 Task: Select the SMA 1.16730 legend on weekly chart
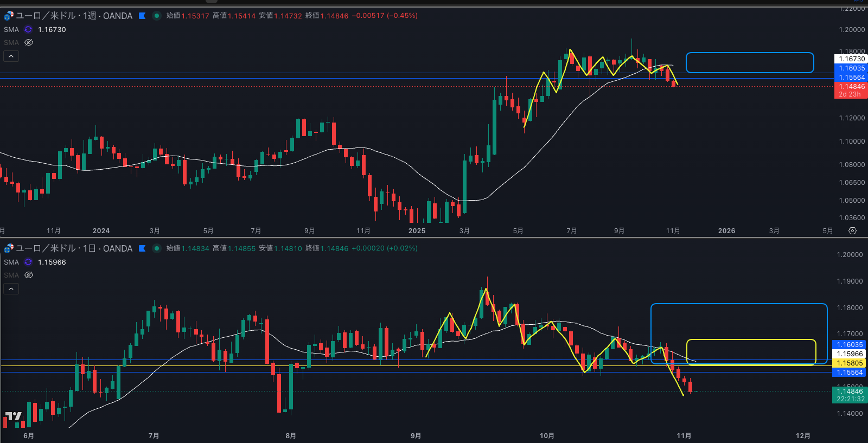52,29
